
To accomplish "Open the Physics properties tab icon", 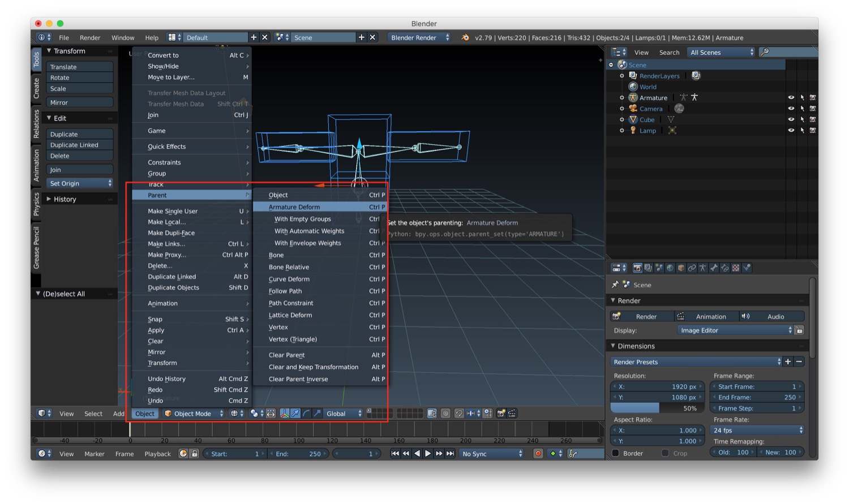I will point(747,268).
